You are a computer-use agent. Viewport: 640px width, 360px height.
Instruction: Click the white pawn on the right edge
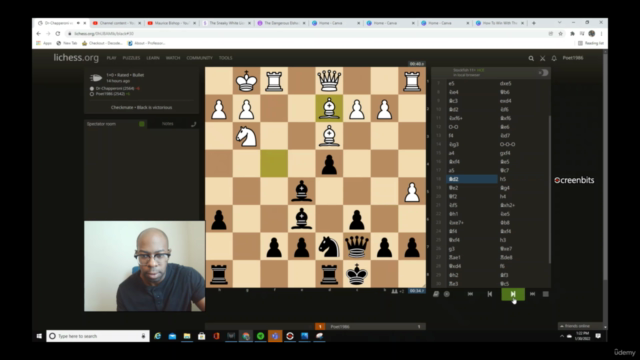tap(412, 191)
